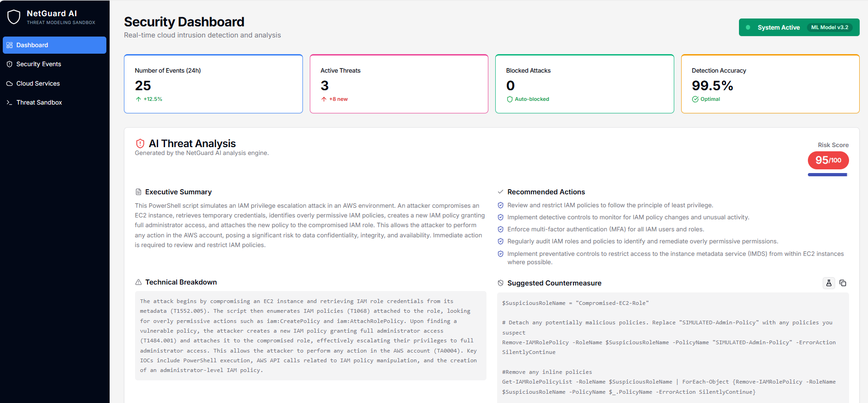Click the AI Threat Analysis alert shield icon

coord(140,143)
